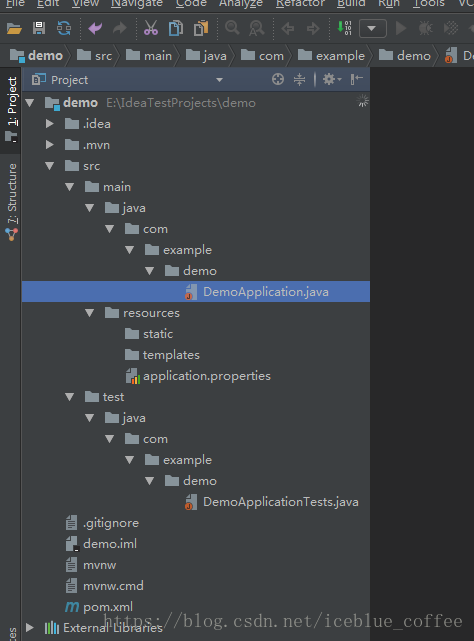The width and height of the screenshot is (474, 641).
Task: Click src breadcrumb in navigation bar
Action: pos(94,55)
